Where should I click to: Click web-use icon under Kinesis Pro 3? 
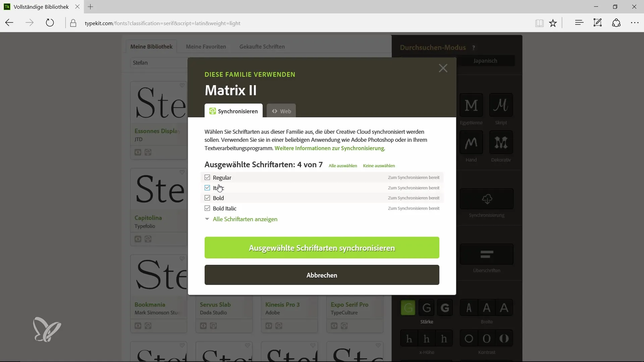(x=269, y=326)
